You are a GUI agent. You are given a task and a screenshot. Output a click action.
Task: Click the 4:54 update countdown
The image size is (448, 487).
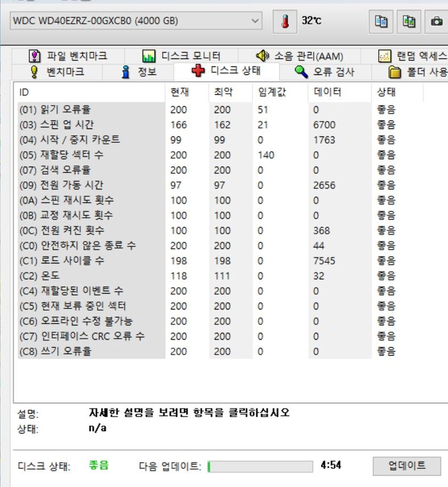point(331,465)
